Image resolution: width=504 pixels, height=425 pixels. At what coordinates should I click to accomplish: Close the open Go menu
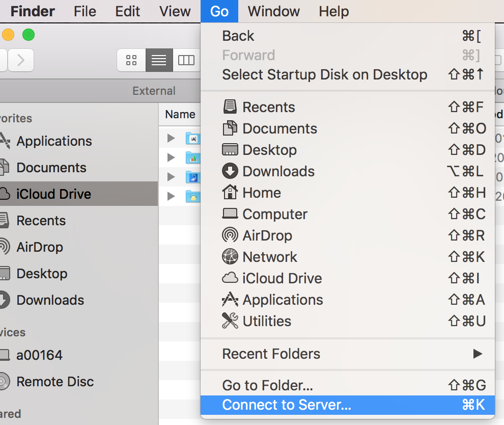click(219, 11)
